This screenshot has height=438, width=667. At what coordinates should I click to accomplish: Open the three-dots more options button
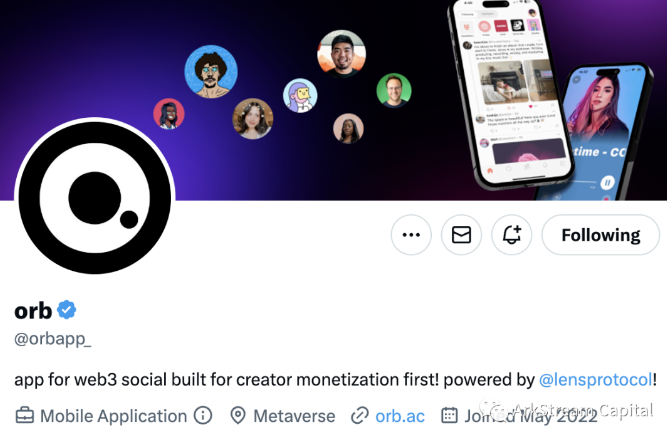coord(411,235)
